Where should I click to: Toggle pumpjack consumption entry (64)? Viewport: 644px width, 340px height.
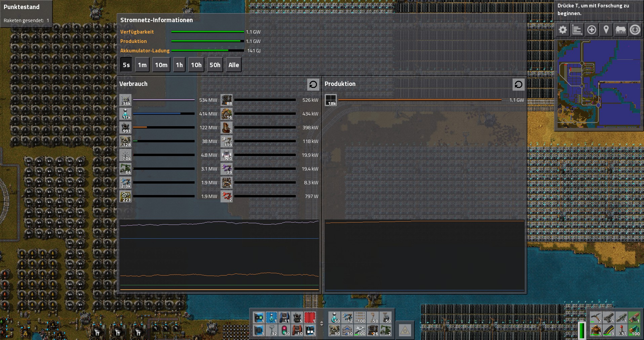[x=125, y=169]
